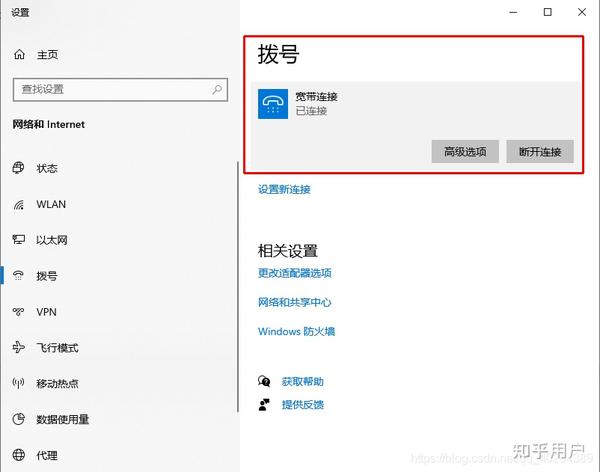Click the 设置新连接 link
Viewport: 600px width, 472px height.
(x=284, y=189)
